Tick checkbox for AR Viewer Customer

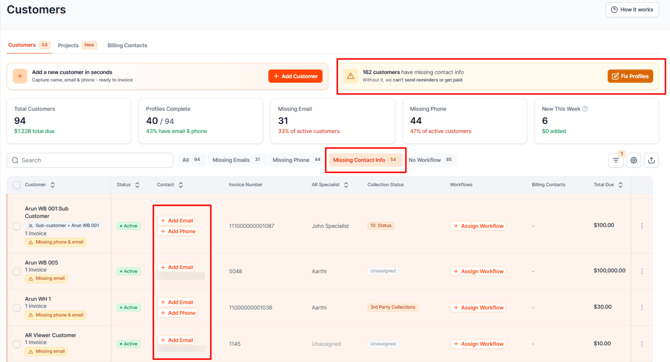point(16,344)
